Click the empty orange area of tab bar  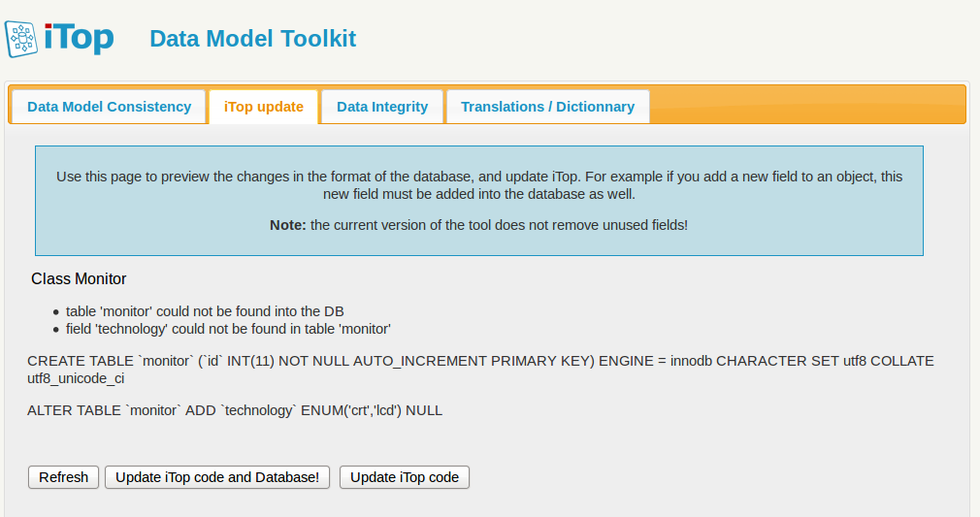(805, 106)
